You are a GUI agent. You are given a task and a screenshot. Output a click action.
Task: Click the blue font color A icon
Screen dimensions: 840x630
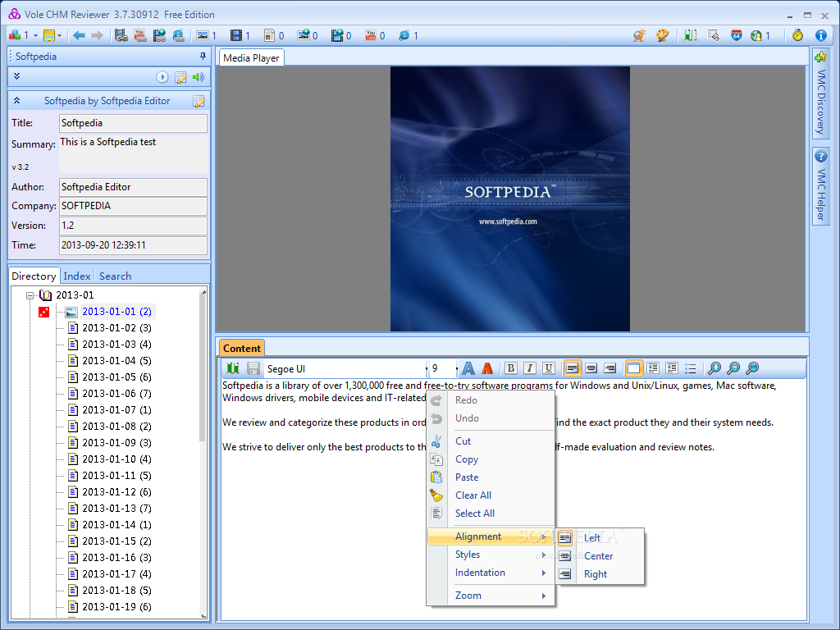click(468, 368)
